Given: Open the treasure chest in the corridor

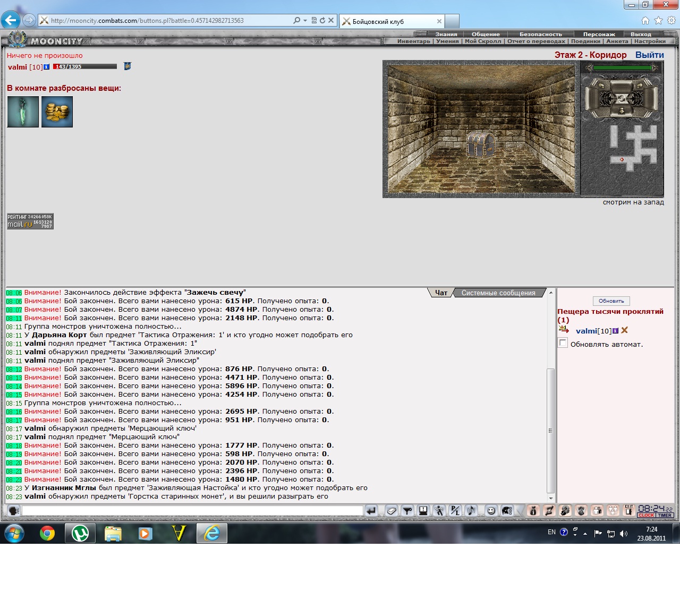Looking at the screenshot, I should 481,144.
